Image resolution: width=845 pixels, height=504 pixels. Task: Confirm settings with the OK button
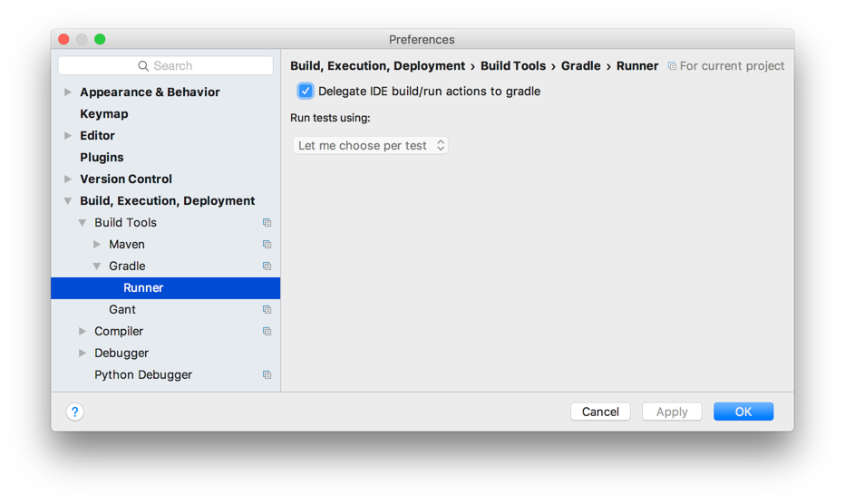(x=743, y=412)
